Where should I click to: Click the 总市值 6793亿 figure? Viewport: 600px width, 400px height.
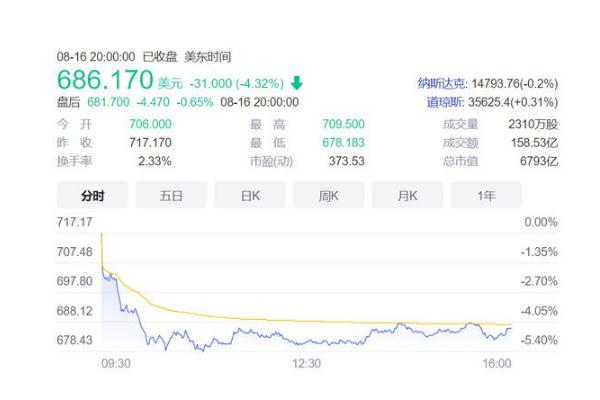coord(538,160)
